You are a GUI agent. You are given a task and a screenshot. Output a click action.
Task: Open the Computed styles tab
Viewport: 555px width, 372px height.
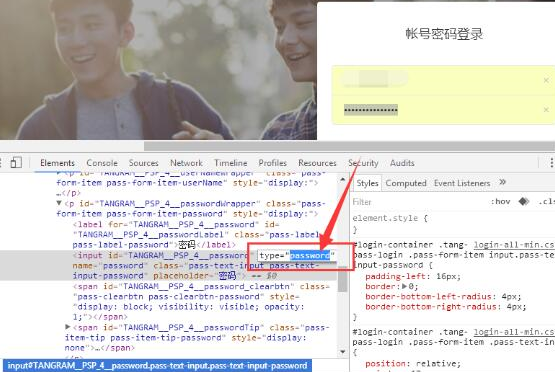pos(406,183)
